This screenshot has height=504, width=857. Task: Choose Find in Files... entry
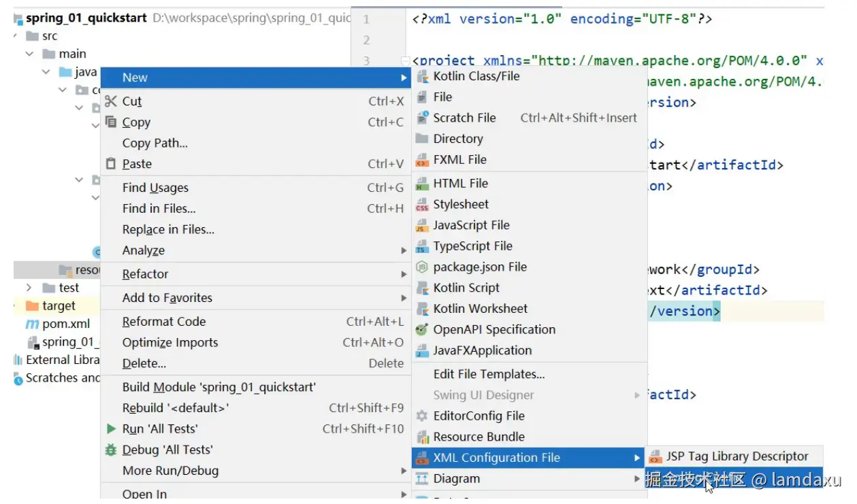point(256,209)
